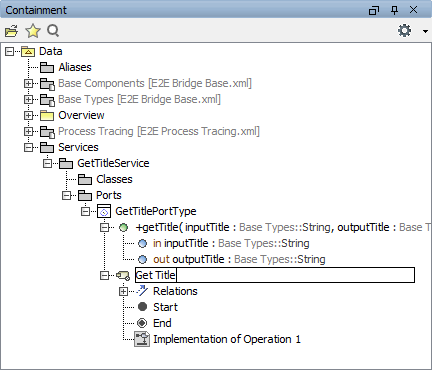432x370 pixels.
Task: Open the gear options icon
Action: pos(405,31)
